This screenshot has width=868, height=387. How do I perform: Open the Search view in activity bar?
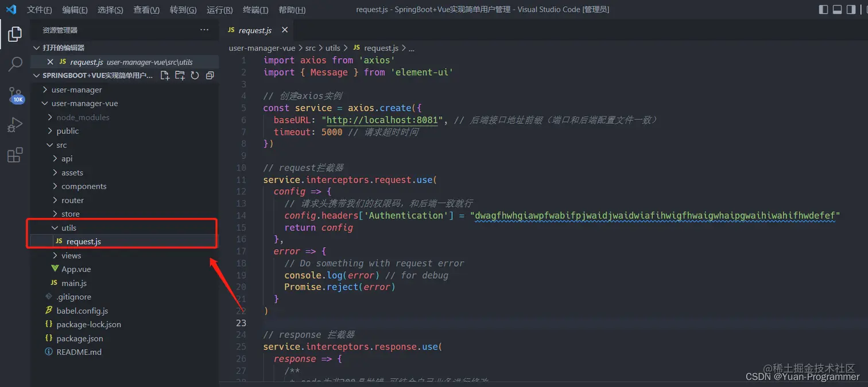[15, 64]
